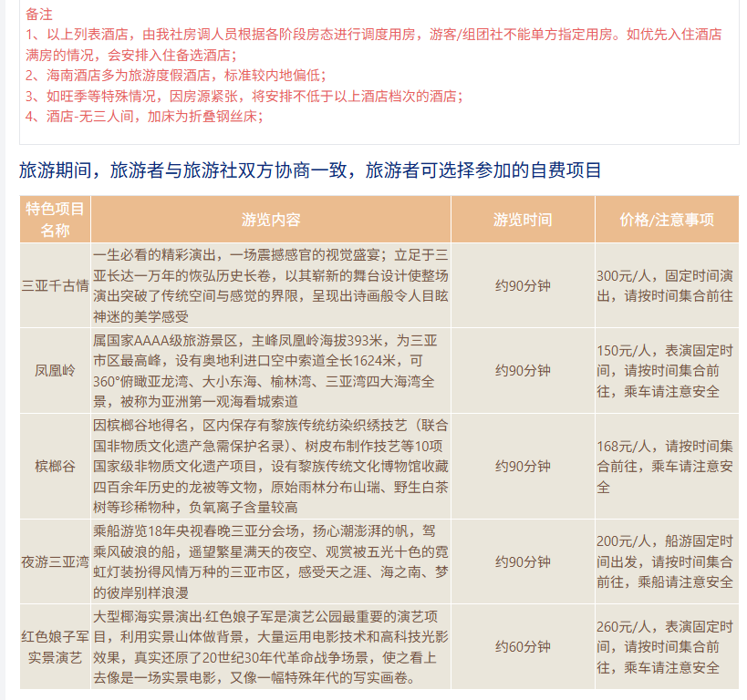The width and height of the screenshot is (747, 700).
Task: Click the 168元/人 price cell for 槟榔谷
Action: pyautogui.click(x=667, y=467)
